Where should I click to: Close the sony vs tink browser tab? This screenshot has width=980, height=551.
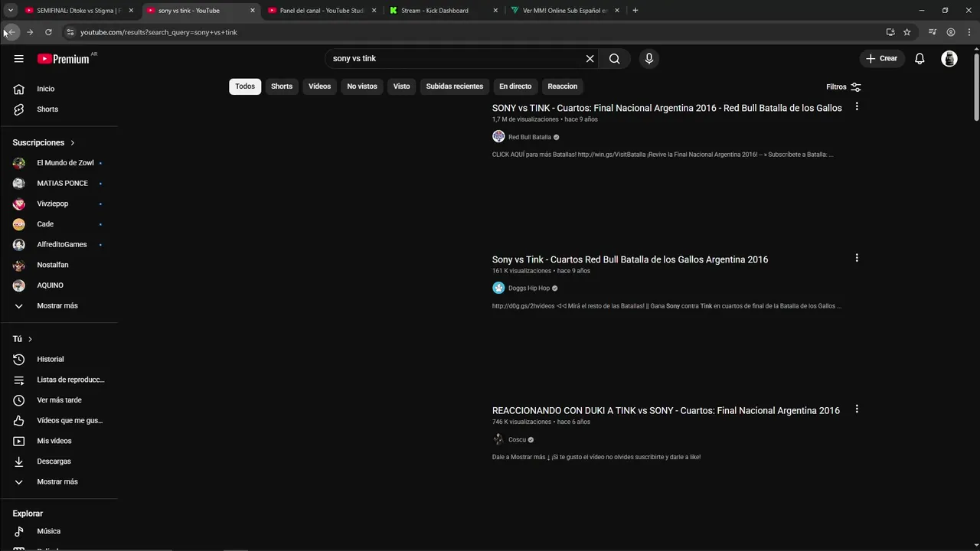[253, 11]
